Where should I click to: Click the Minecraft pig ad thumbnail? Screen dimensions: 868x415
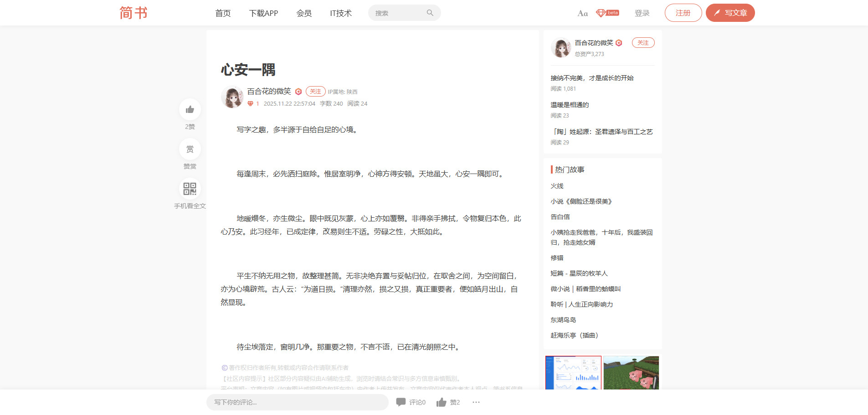(x=631, y=373)
